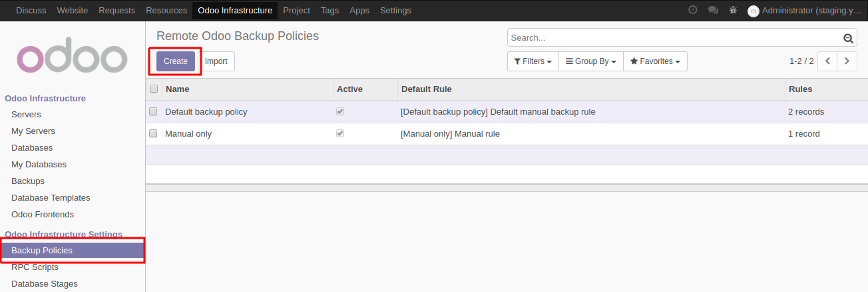This screenshot has width=868, height=292.
Task: Open the Odoo Infrastructure menu
Action: coord(235,10)
